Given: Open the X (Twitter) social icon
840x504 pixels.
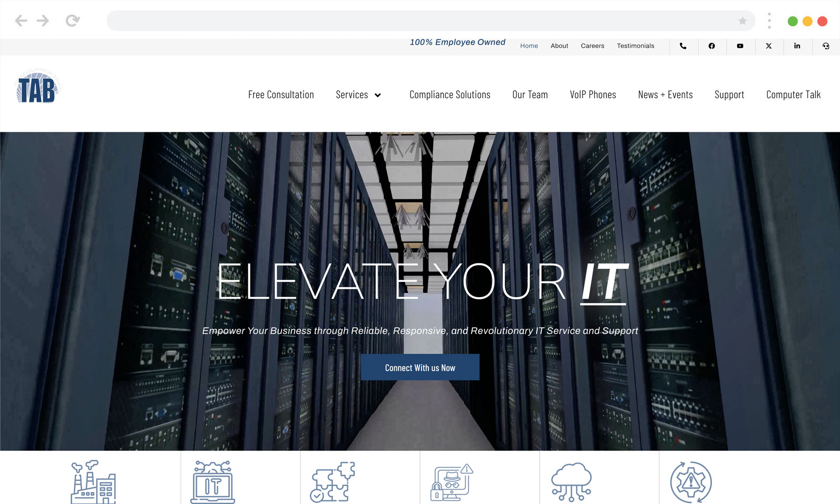Looking at the screenshot, I should 769,46.
